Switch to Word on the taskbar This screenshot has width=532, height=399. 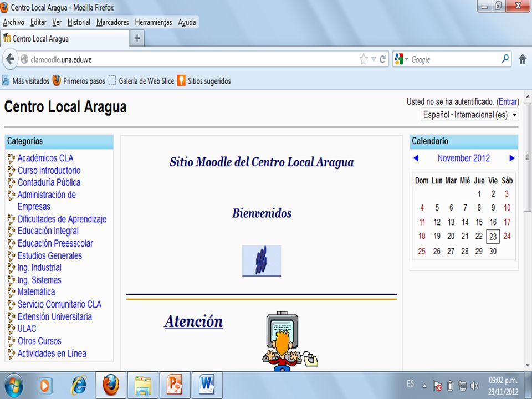207,385
